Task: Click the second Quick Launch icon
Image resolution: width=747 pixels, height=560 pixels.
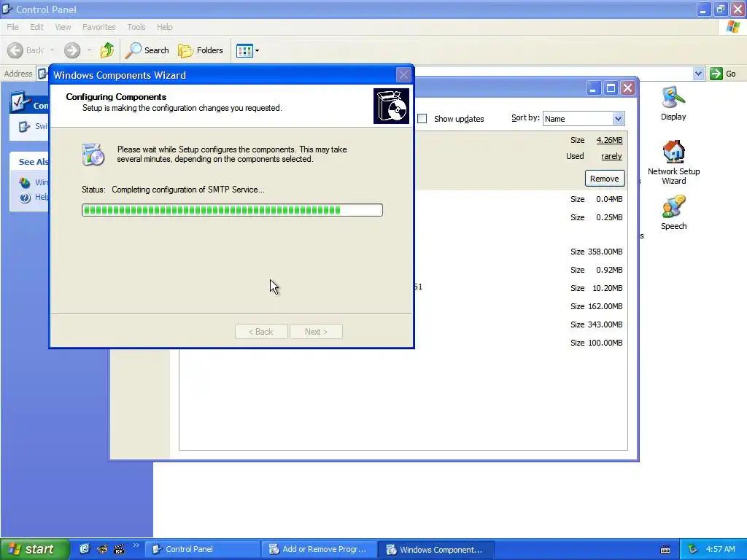Action: [x=102, y=549]
